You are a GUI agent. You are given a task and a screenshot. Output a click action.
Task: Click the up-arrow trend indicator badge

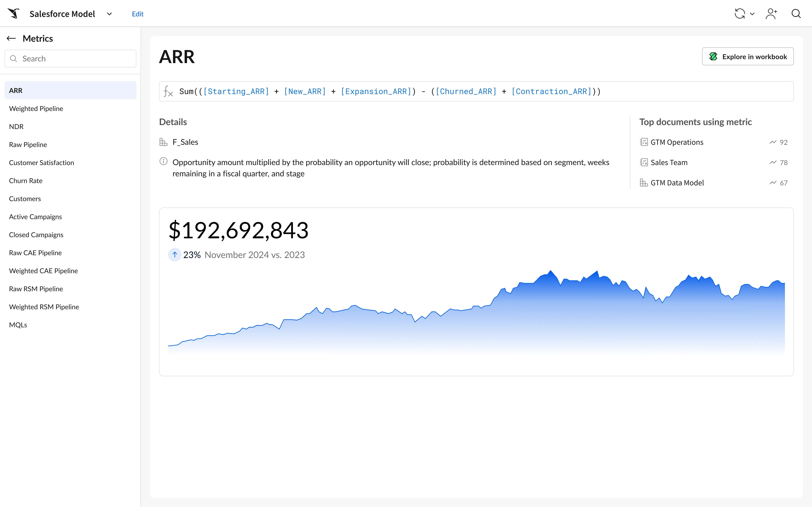pyautogui.click(x=174, y=255)
